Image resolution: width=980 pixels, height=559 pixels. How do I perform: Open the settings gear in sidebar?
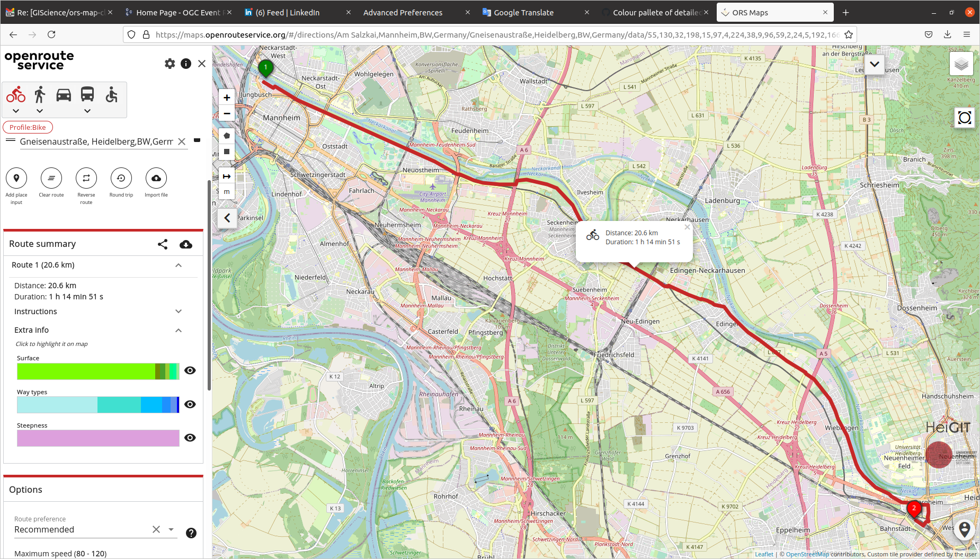pyautogui.click(x=170, y=64)
